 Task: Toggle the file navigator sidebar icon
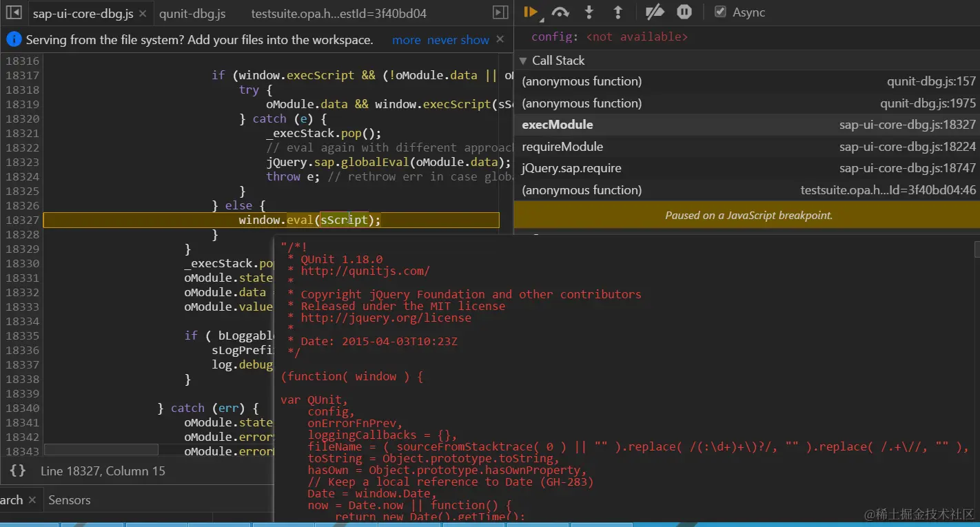pyautogui.click(x=13, y=13)
